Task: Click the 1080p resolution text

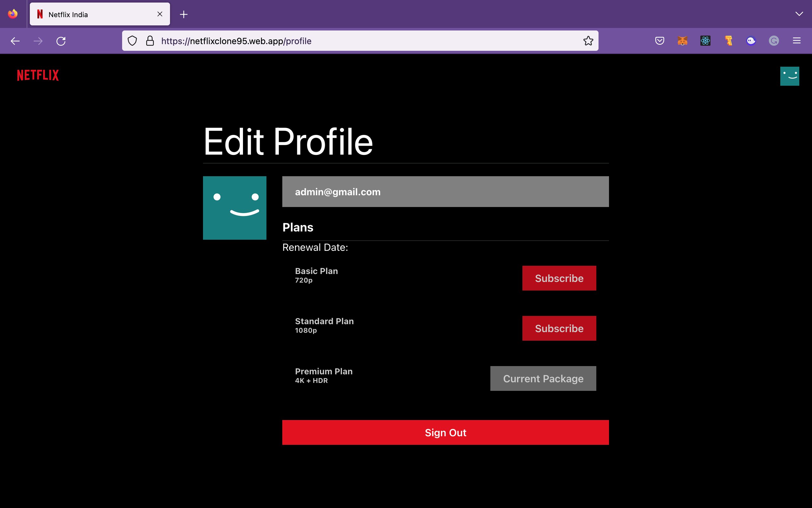Action: [306, 330]
